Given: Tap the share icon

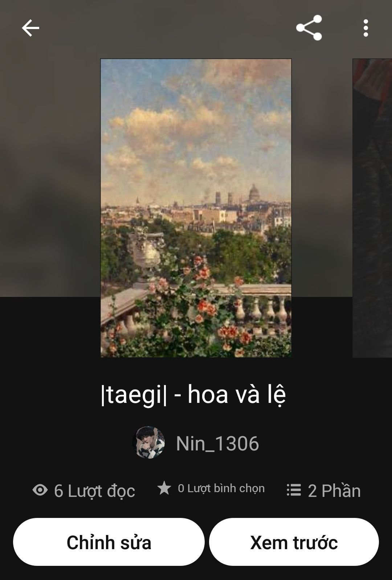Looking at the screenshot, I should click(309, 28).
